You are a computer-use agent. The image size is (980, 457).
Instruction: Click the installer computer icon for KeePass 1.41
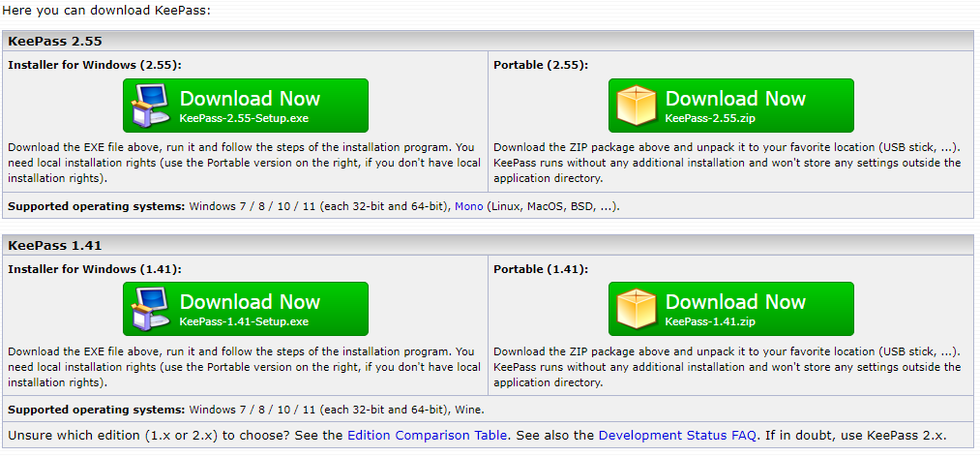click(x=151, y=310)
